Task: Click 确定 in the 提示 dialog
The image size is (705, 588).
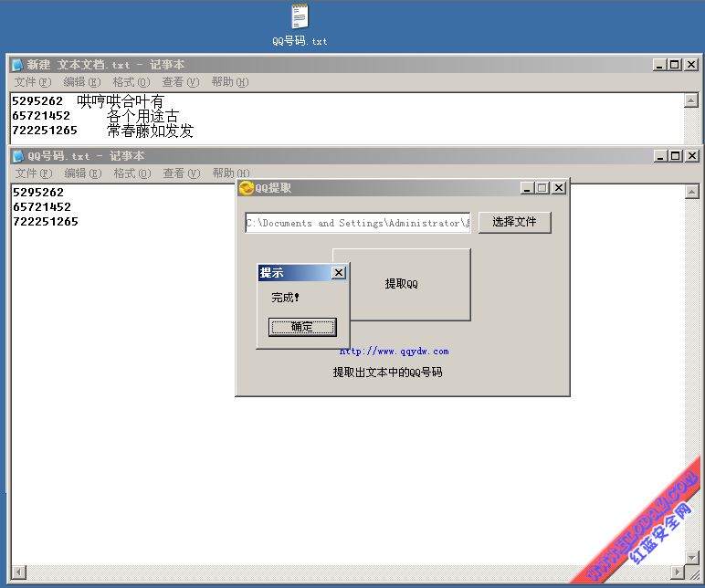Action: [x=302, y=327]
